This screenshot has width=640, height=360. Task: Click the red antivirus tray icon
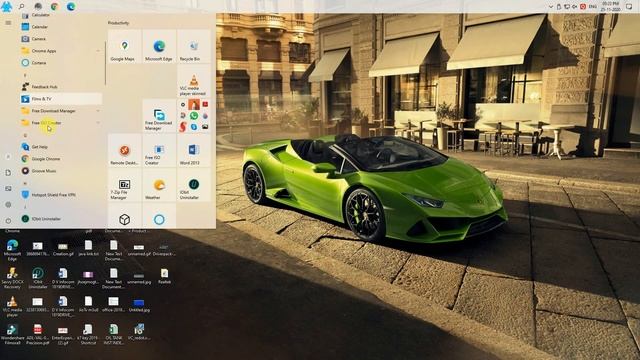coord(583,7)
